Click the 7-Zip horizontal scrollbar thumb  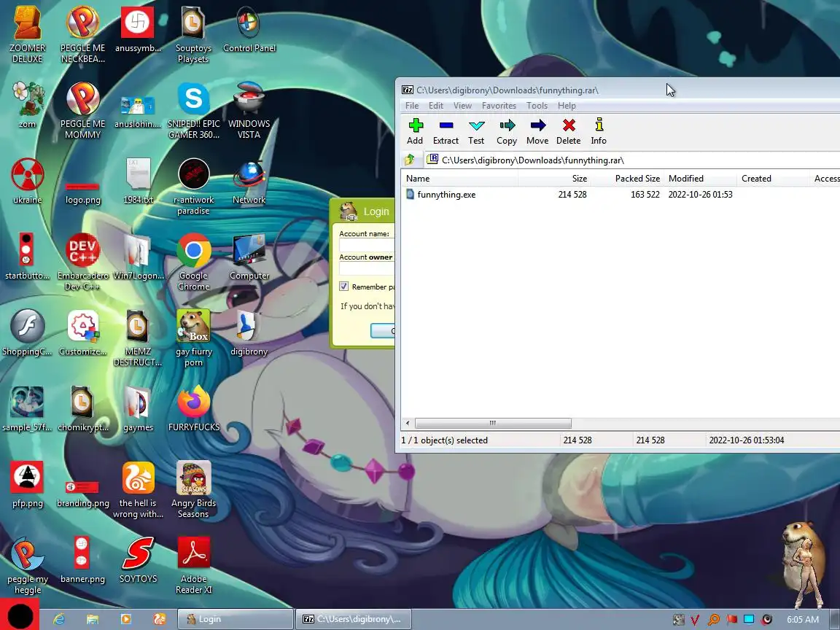pyautogui.click(x=493, y=423)
